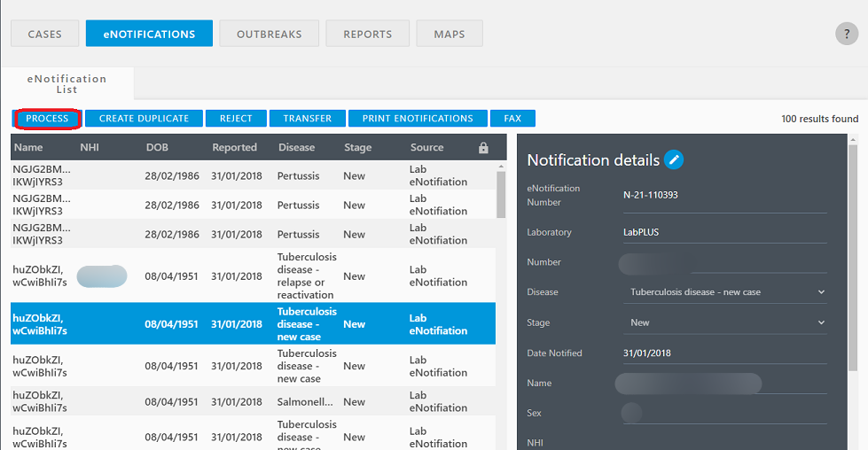The width and height of the screenshot is (868, 450).
Task: Click the pencil edit icon beside Notification details
Action: point(674,159)
